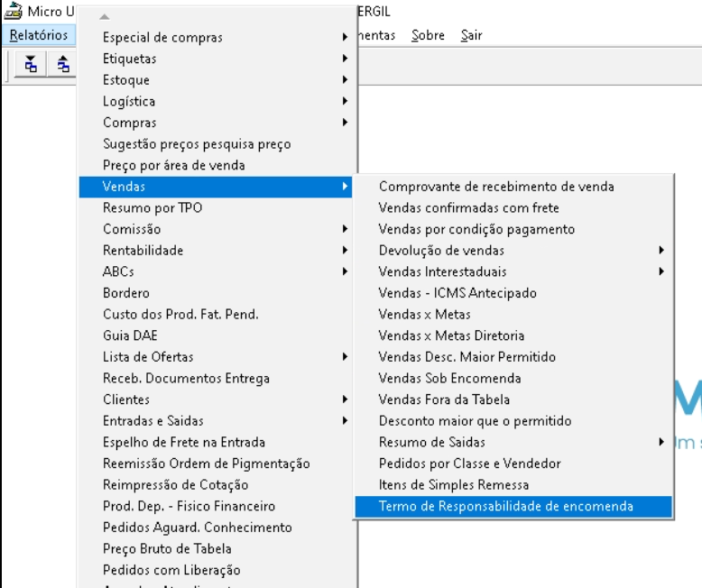Expand the Logística submenu
Viewport: 702px width, 588px height.
129,102
